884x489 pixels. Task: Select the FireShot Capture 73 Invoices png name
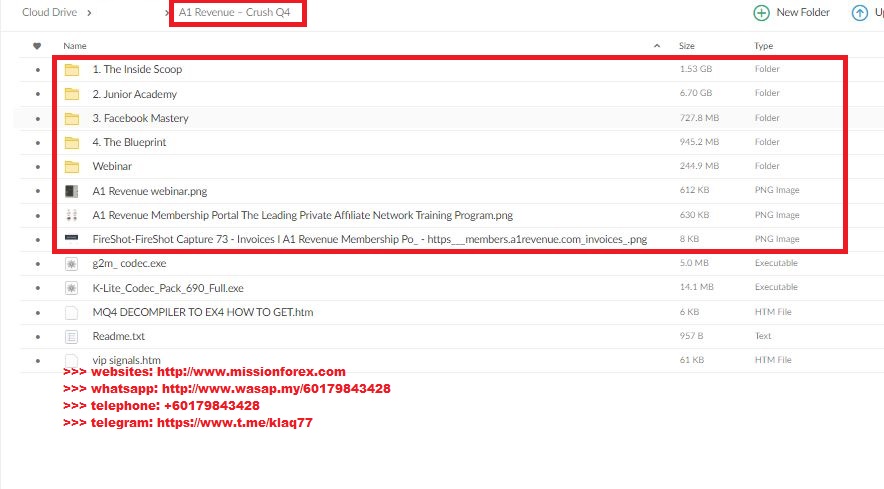370,239
